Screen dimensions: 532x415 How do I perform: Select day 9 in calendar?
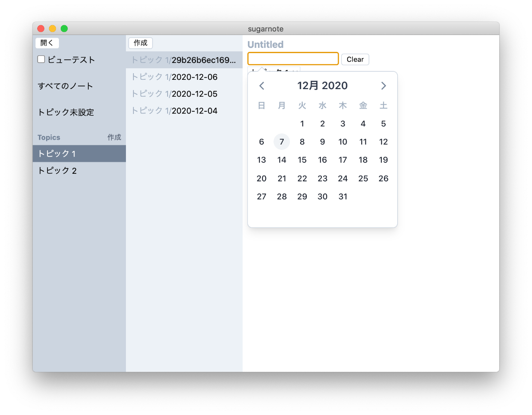pos(322,142)
